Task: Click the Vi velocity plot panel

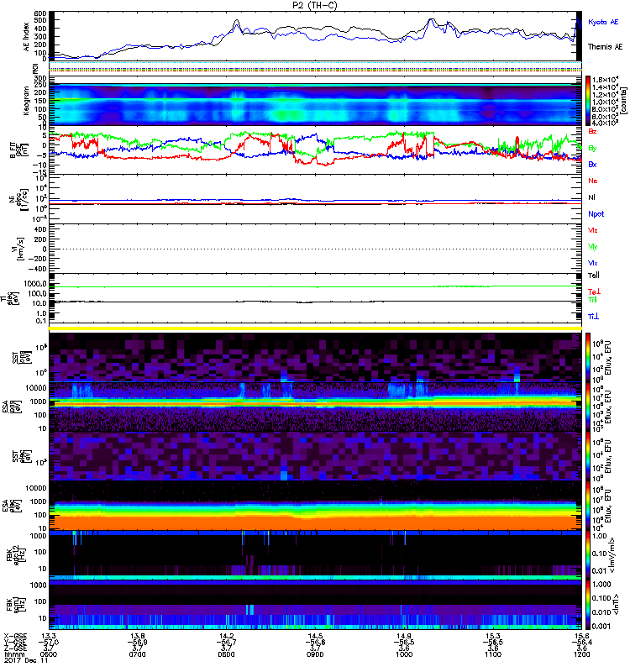Action: 315,249
